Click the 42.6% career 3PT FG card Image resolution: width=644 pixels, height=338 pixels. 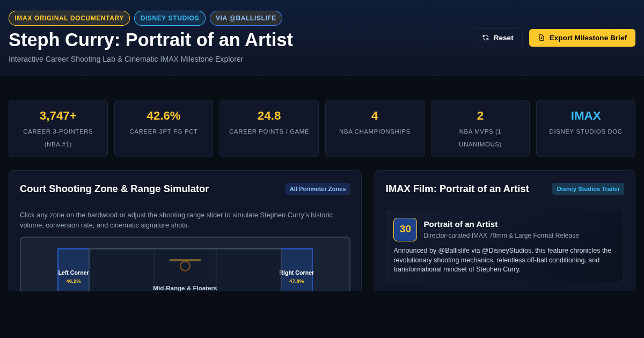point(164,129)
